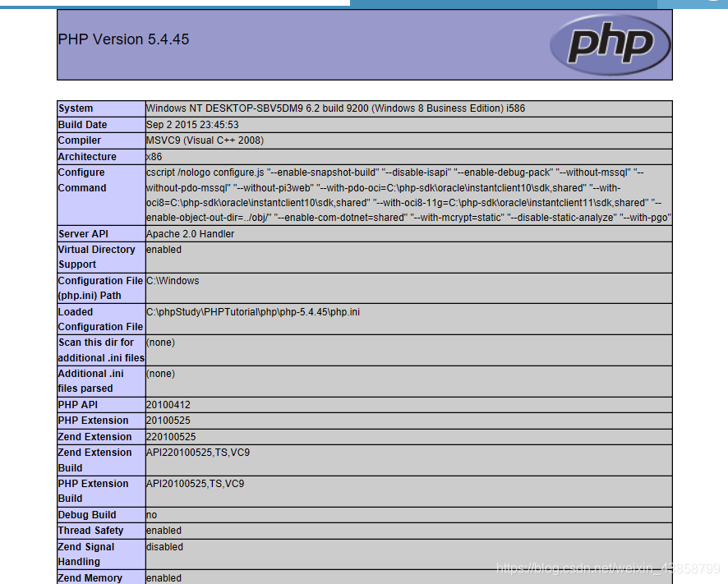
Task: Click '(none)' value for Scan this dir row
Action: coord(161,343)
